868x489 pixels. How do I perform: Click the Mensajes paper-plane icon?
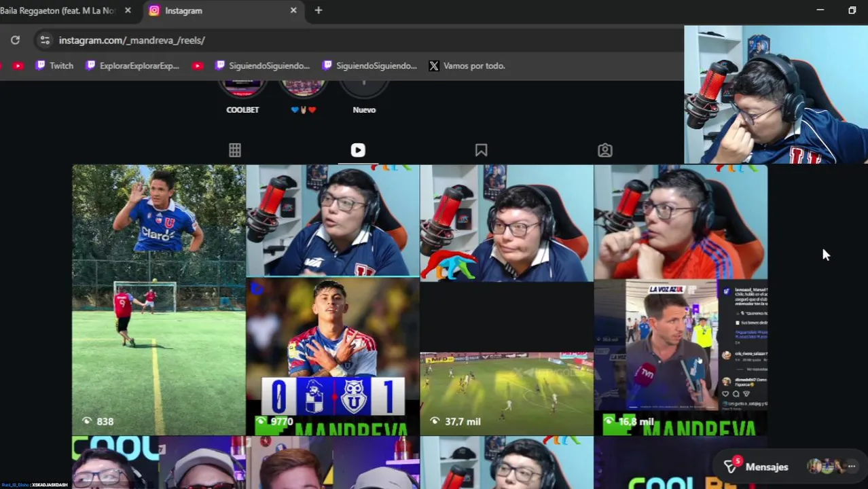pos(731,467)
